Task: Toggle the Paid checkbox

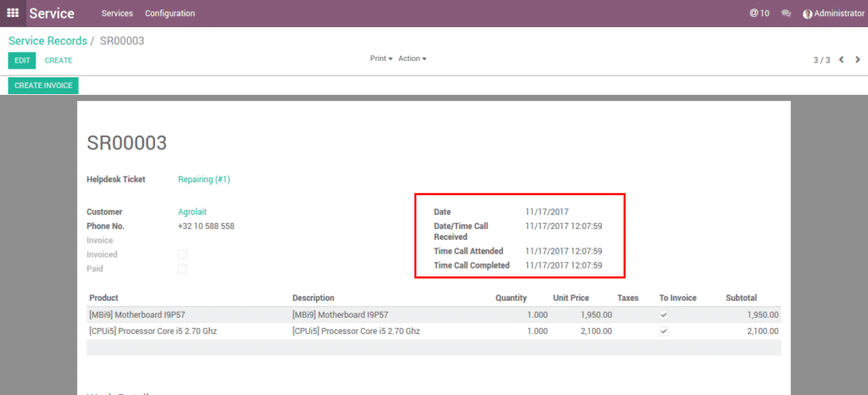Action: coord(182,269)
